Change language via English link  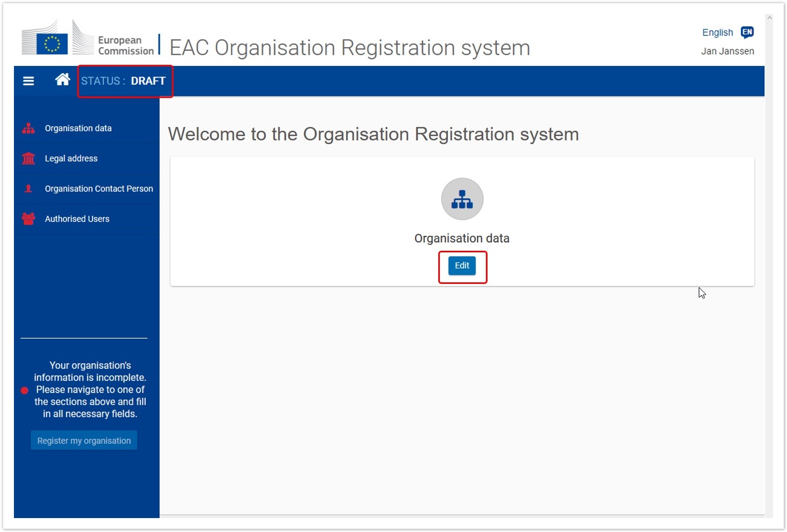(x=717, y=33)
